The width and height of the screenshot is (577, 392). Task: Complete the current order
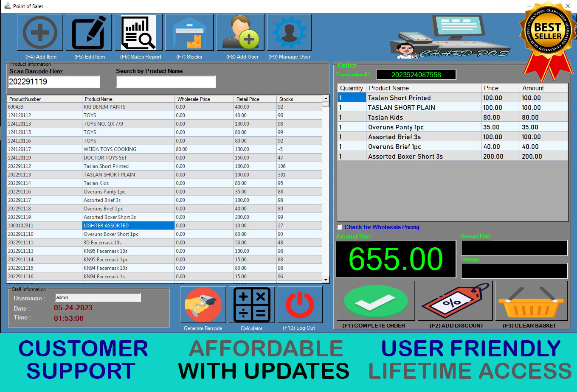coord(375,300)
